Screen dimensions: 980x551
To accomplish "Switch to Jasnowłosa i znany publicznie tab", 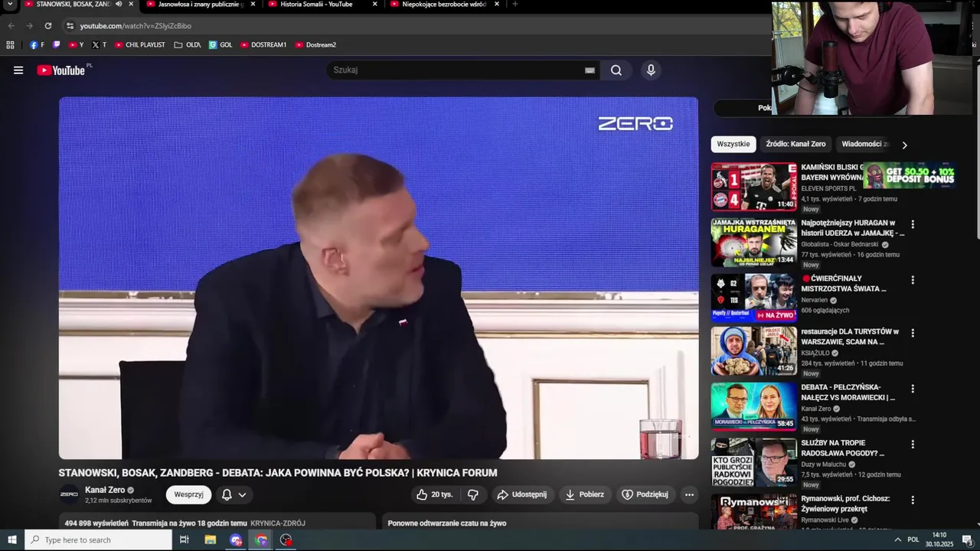I will pos(201,5).
